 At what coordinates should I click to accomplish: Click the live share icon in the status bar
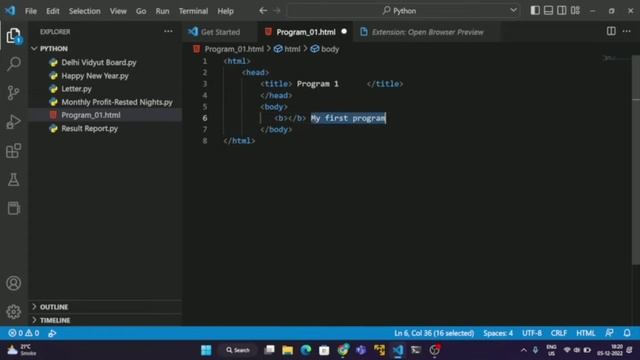coord(52,333)
